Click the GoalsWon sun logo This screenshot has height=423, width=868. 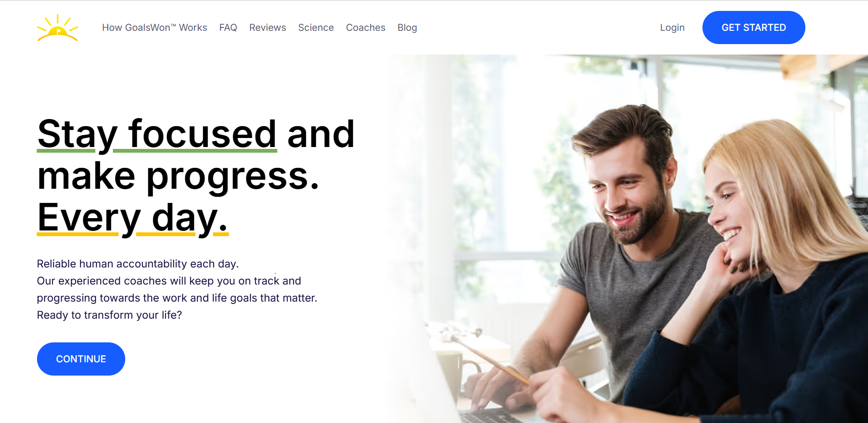tap(57, 28)
